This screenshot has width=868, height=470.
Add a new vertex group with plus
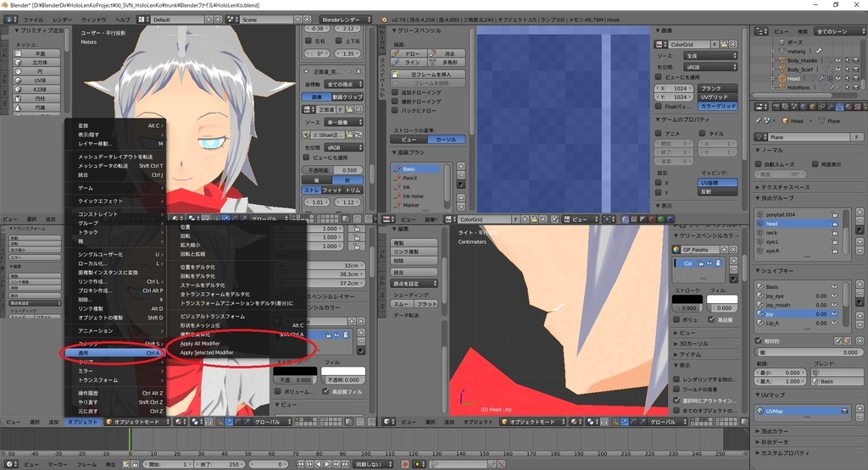point(860,213)
